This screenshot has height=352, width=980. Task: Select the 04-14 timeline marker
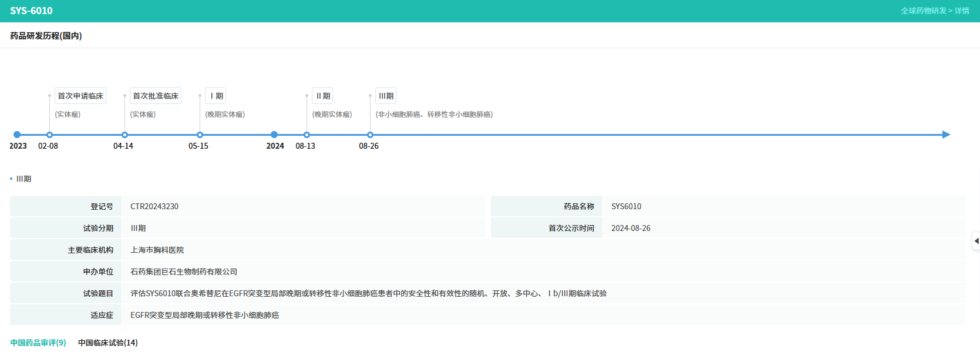tap(124, 135)
